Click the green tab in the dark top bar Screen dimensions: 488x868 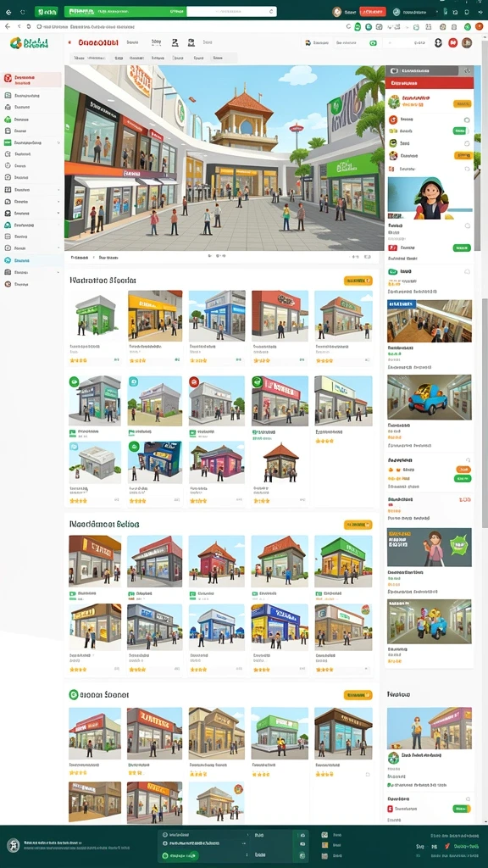pos(46,12)
